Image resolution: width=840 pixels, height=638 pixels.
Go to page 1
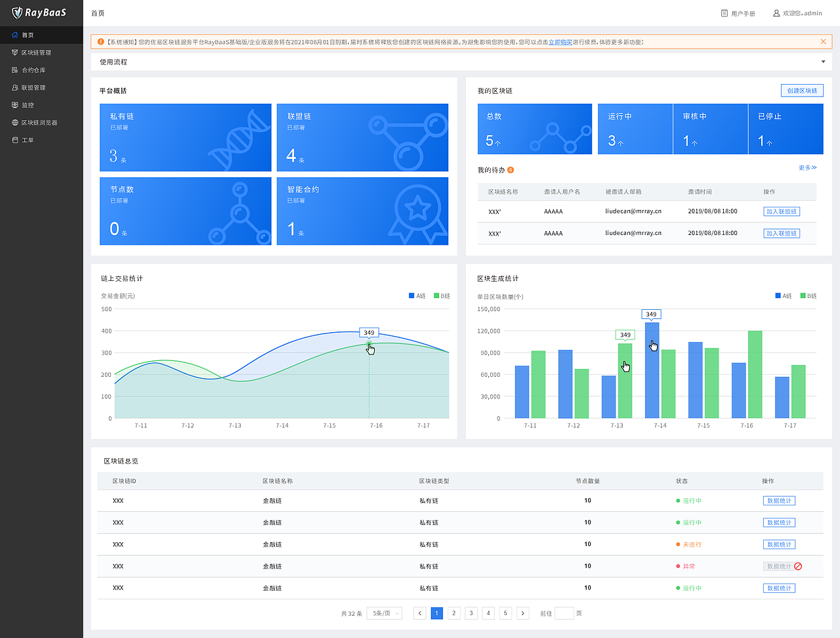pyautogui.click(x=437, y=613)
